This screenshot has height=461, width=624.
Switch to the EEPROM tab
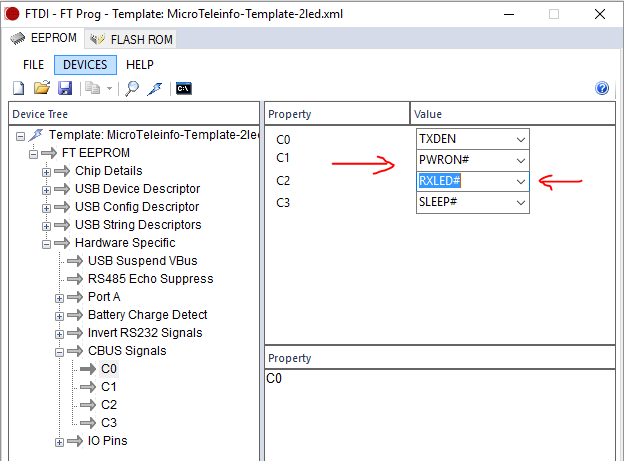43,38
